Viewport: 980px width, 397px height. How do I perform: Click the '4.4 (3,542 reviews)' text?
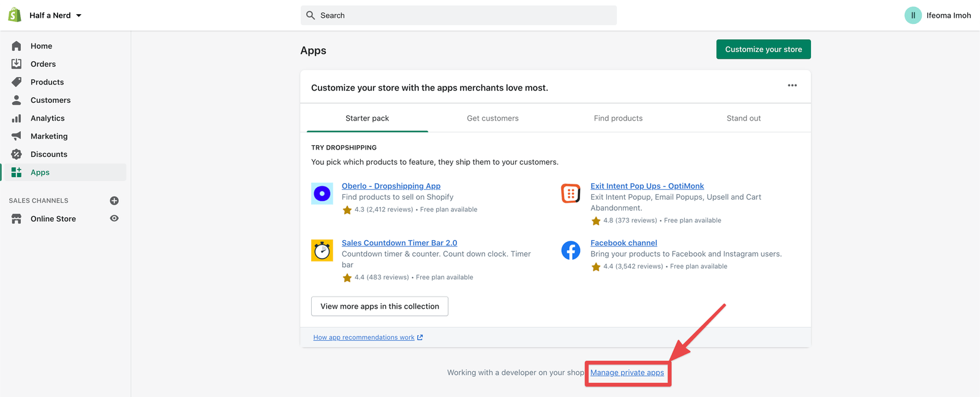[x=633, y=267]
